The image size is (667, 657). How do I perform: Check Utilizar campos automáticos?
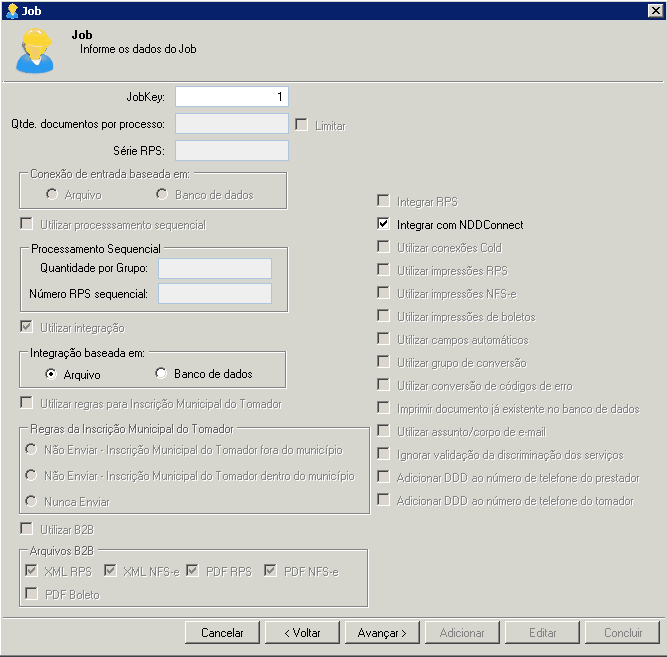point(383,338)
